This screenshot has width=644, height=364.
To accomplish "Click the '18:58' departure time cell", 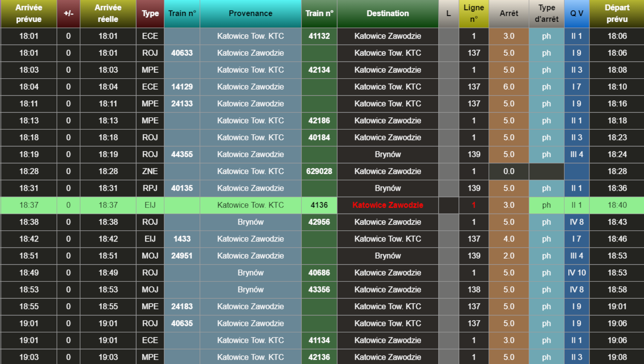I will [x=617, y=290].
